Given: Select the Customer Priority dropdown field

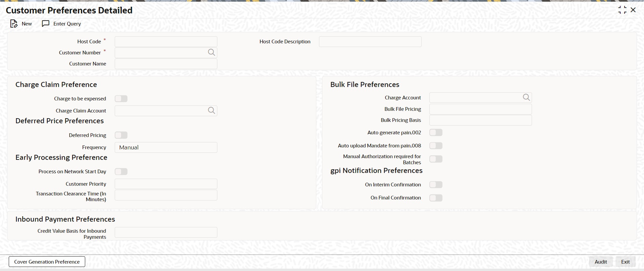Looking at the screenshot, I should click(166, 184).
